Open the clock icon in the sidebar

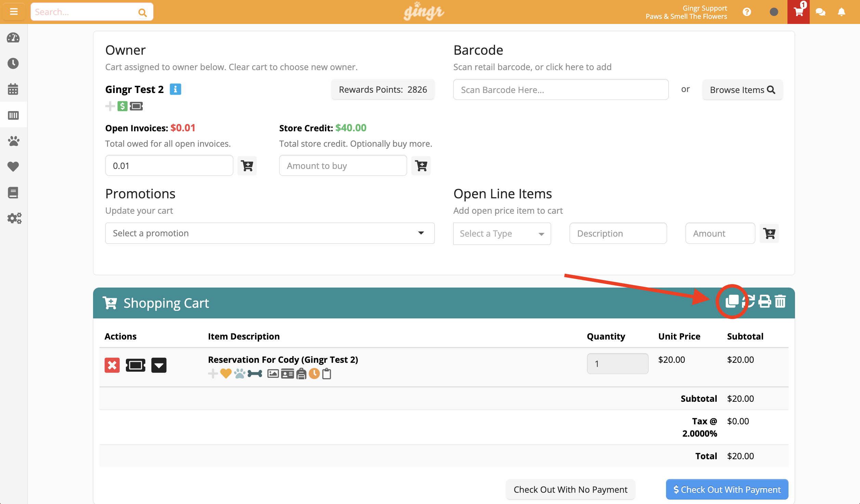tap(13, 63)
